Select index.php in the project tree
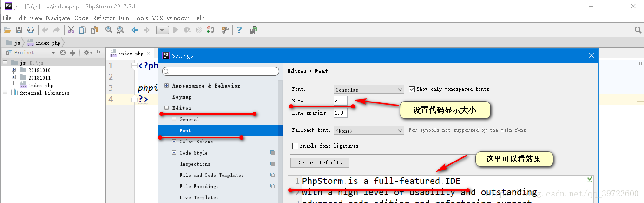Viewport: 644px width, 203px height. pyautogui.click(x=41, y=85)
